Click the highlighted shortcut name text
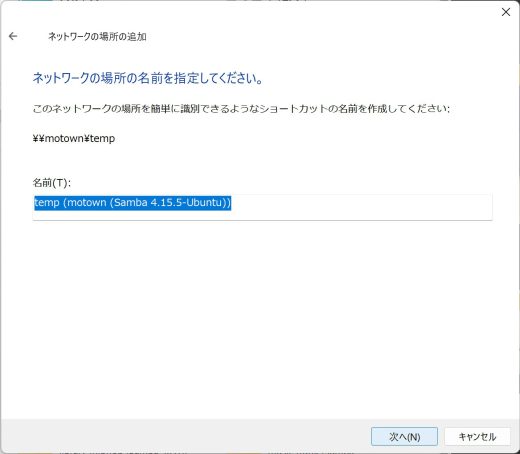This screenshot has height=454, width=520. [x=132, y=203]
